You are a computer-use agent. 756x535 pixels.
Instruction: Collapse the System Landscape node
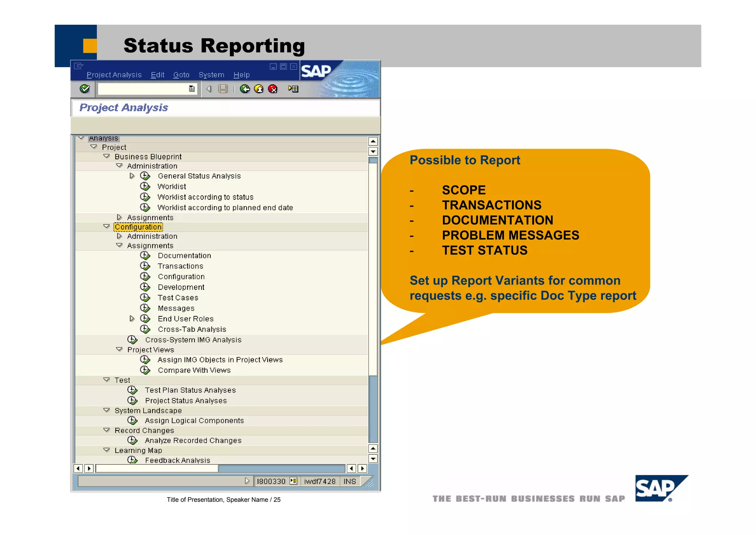(107, 410)
